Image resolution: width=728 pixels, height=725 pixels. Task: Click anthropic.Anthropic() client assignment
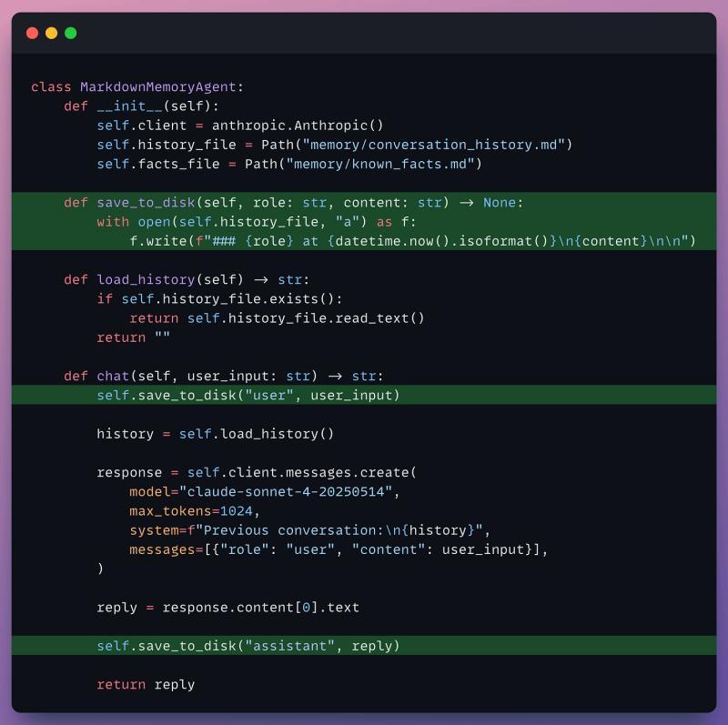click(298, 126)
